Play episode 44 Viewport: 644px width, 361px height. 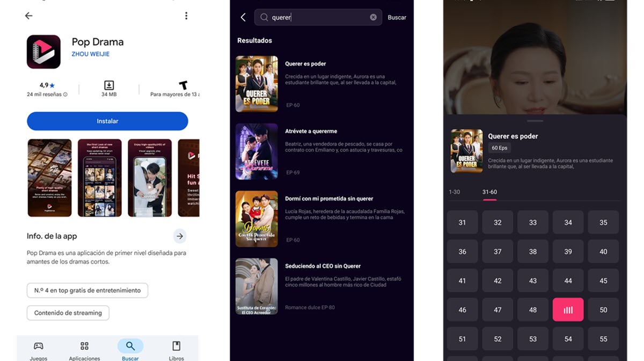568,281
